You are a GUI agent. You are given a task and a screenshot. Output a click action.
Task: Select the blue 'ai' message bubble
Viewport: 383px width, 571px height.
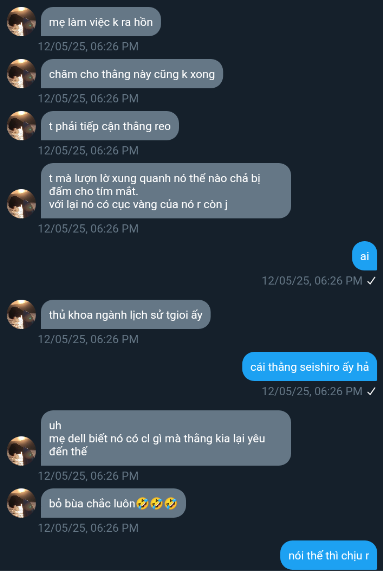[364, 256]
